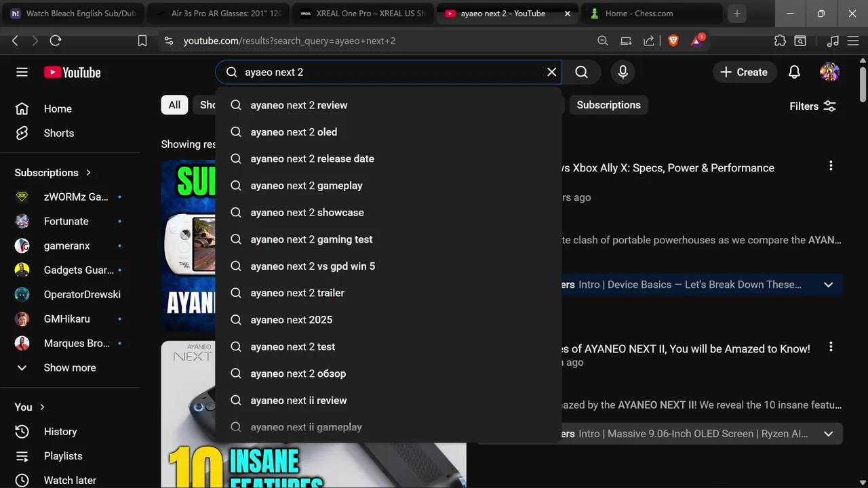Open the Xbox Ally X comparison video title

(x=668, y=168)
